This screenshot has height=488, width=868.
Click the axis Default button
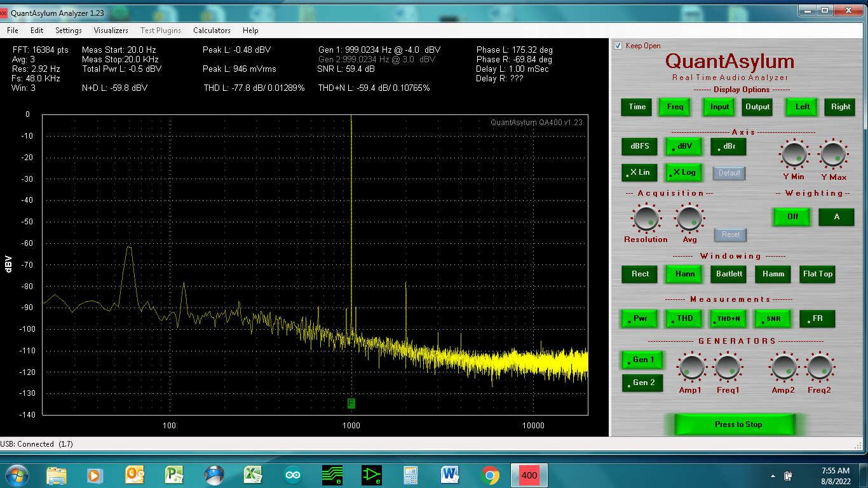[729, 173]
